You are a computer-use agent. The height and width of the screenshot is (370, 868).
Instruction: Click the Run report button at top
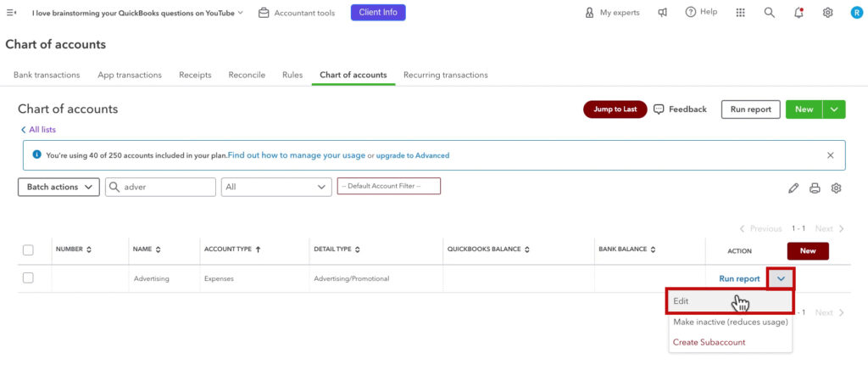(751, 109)
